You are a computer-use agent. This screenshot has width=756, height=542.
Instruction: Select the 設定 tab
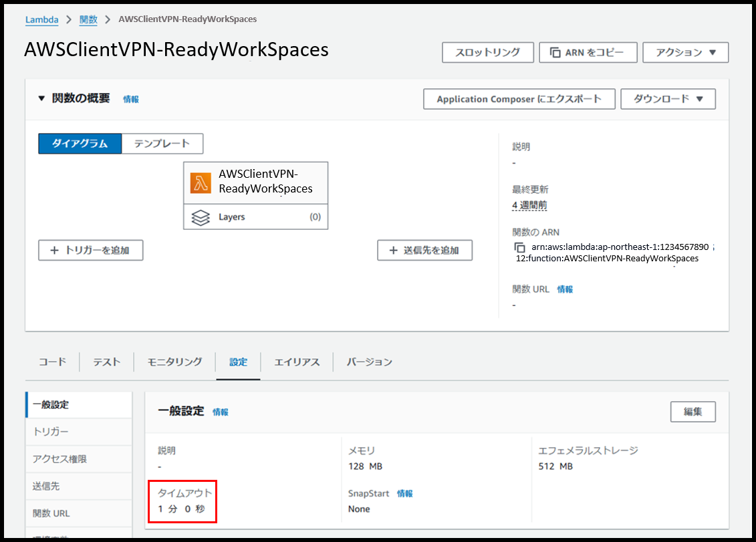(238, 362)
